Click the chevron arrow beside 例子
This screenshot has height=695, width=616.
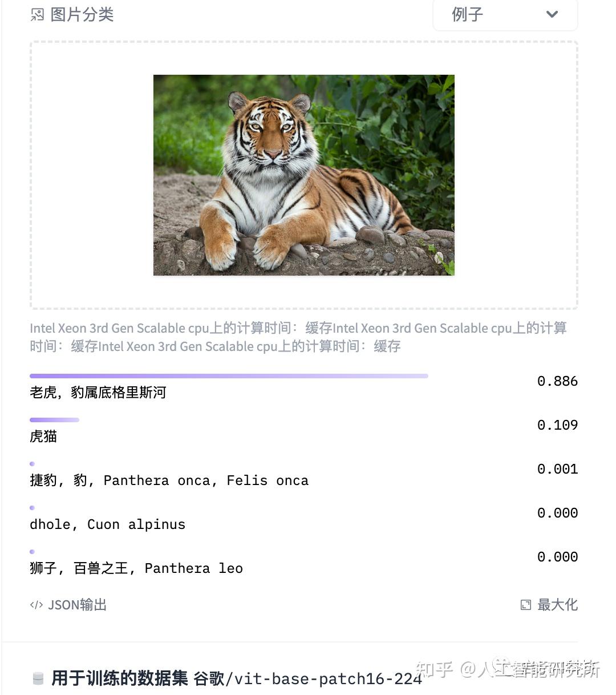tap(552, 14)
